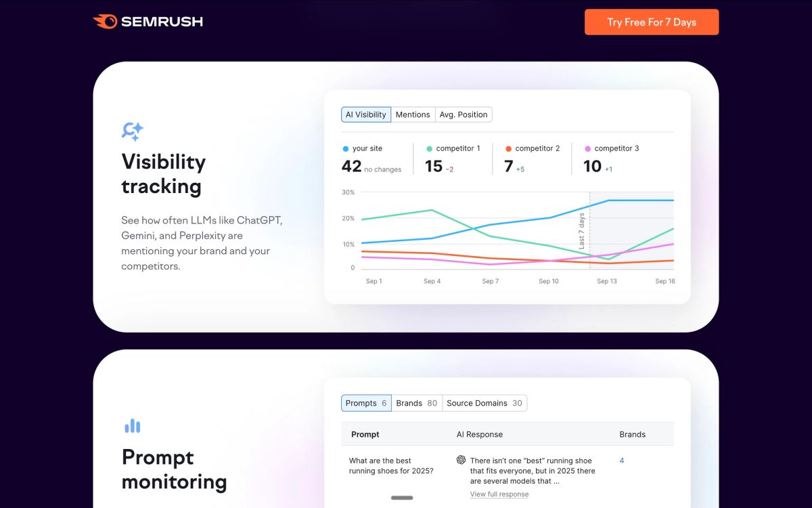Click the 10% y-axis label

(348, 244)
